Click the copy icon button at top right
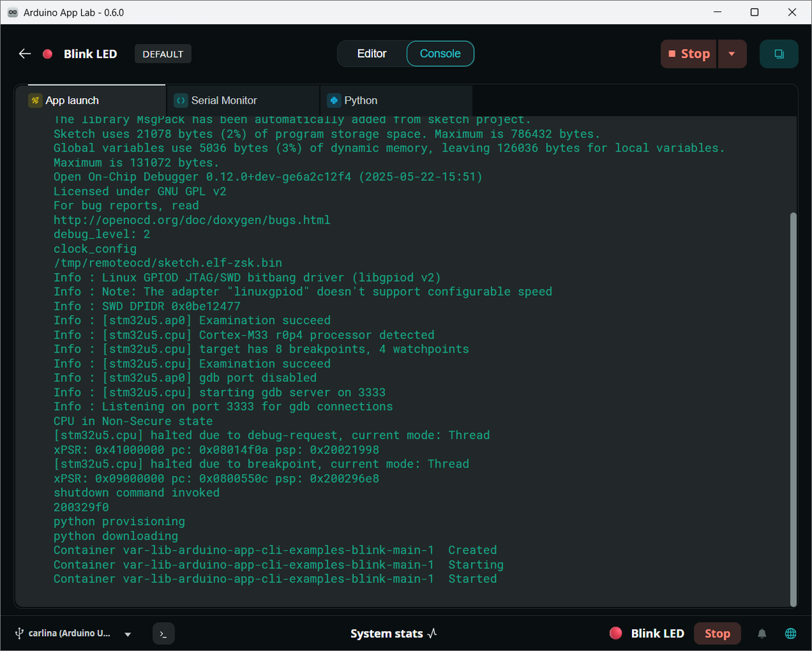The width and height of the screenshot is (812, 651). (779, 54)
